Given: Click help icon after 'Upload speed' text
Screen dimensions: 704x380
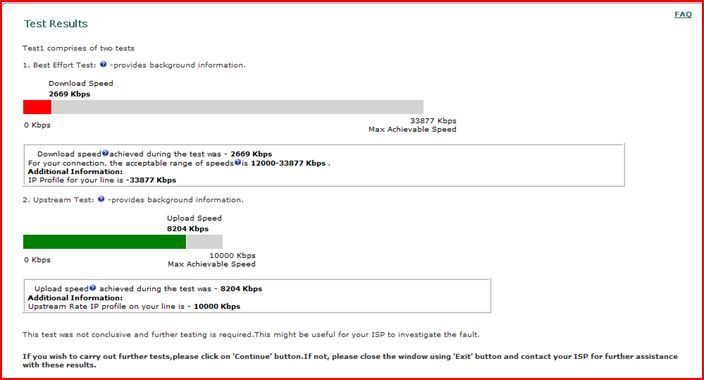Looking at the screenshot, I should coord(92,288).
